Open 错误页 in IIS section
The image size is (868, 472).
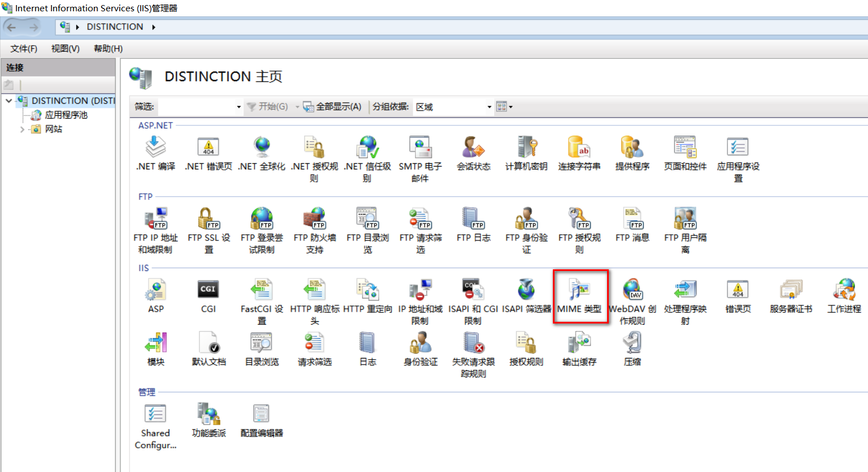point(738,296)
